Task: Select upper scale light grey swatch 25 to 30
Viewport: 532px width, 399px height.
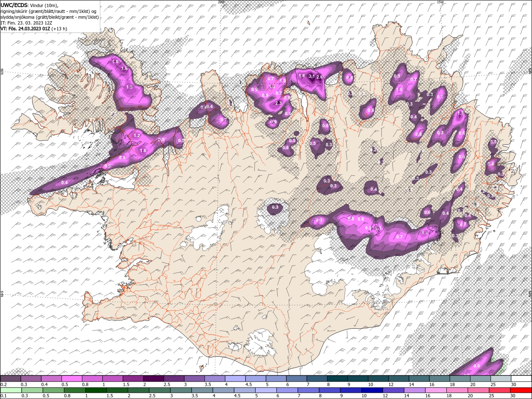Action: (x=500, y=379)
